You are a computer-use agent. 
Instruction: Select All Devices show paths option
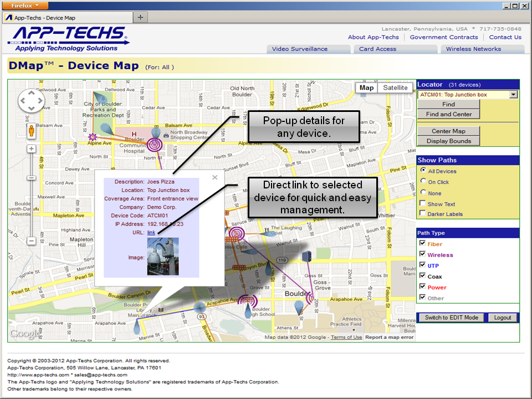pyautogui.click(x=423, y=170)
